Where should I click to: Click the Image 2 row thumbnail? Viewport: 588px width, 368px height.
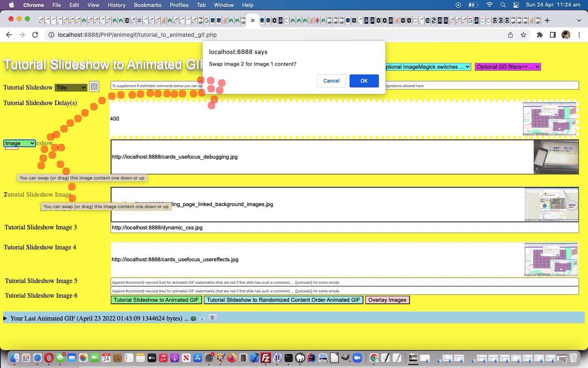point(551,204)
